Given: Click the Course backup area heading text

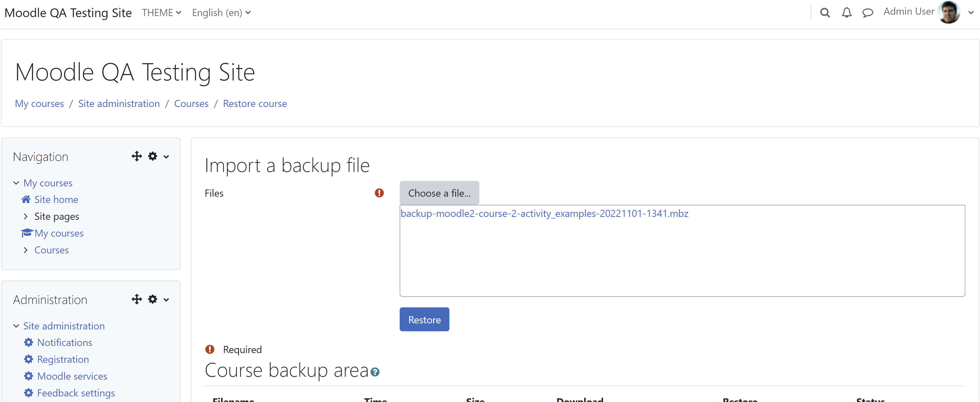Looking at the screenshot, I should (287, 370).
